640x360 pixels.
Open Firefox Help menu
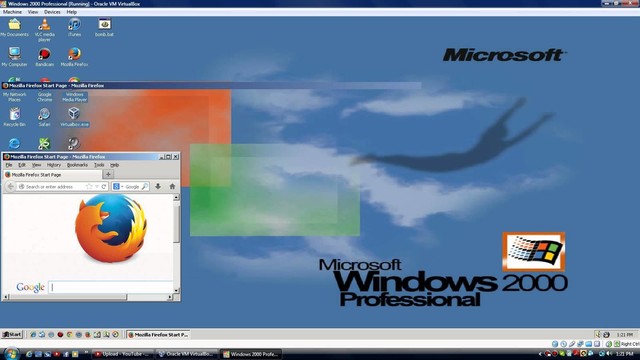(115, 165)
